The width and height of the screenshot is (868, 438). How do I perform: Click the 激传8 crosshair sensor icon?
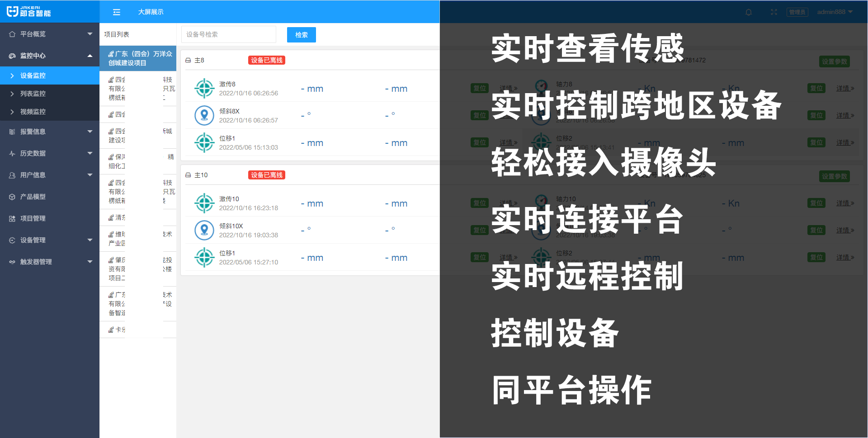(204, 88)
